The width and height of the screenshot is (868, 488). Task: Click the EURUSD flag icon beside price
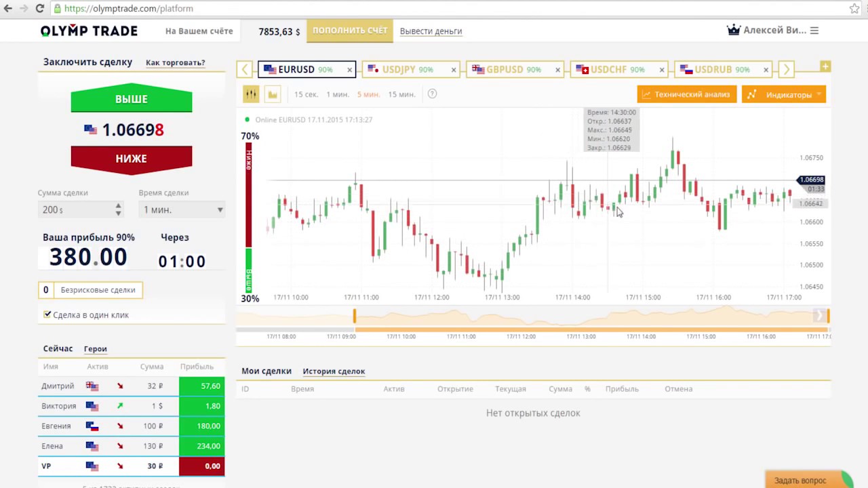[90, 130]
